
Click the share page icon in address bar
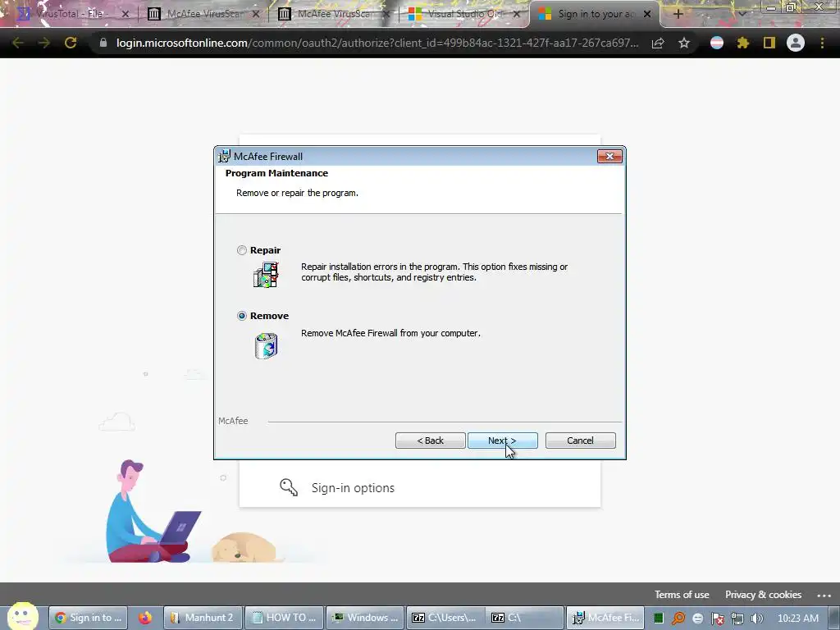(x=658, y=43)
